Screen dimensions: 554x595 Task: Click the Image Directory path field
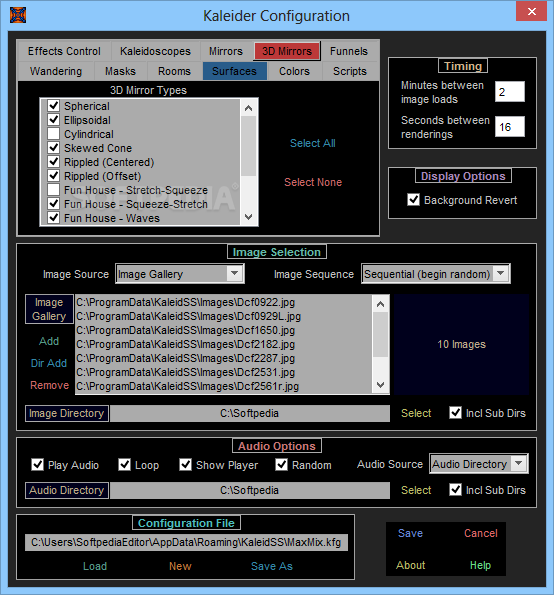tap(250, 413)
